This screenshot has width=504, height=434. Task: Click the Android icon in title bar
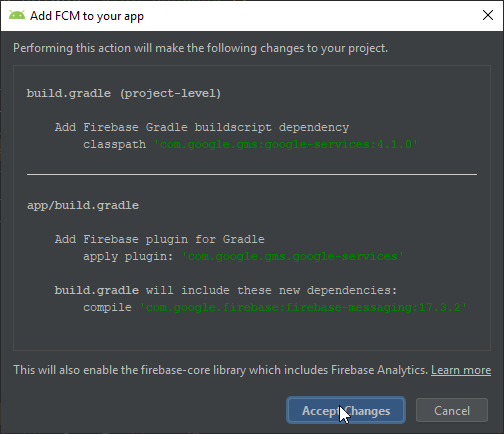pos(17,15)
